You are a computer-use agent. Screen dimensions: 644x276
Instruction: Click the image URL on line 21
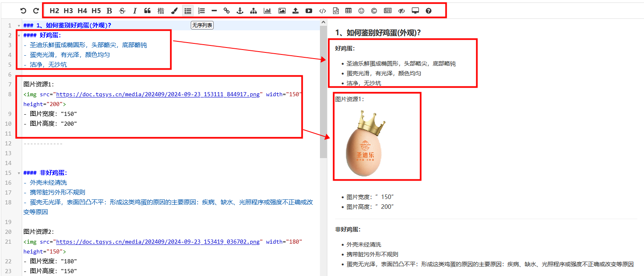click(158, 242)
